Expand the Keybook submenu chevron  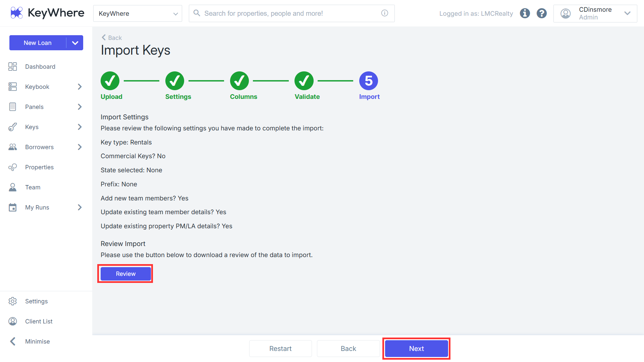tap(79, 87)
